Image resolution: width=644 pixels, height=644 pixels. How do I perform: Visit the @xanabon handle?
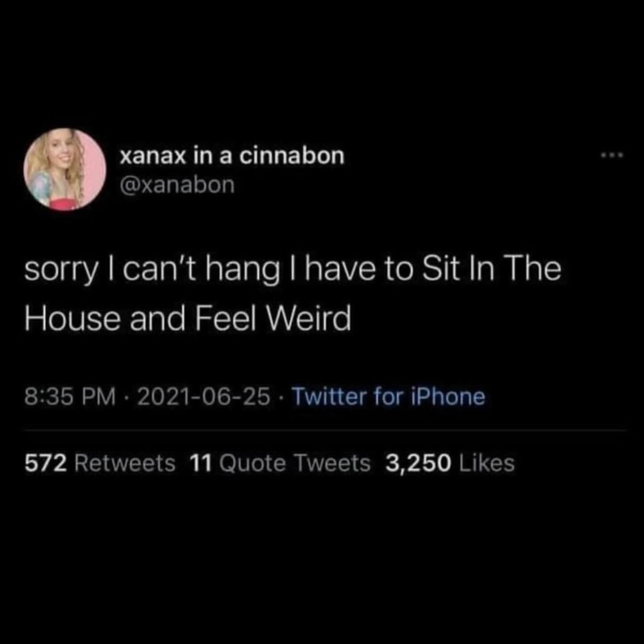pos(177,185)
